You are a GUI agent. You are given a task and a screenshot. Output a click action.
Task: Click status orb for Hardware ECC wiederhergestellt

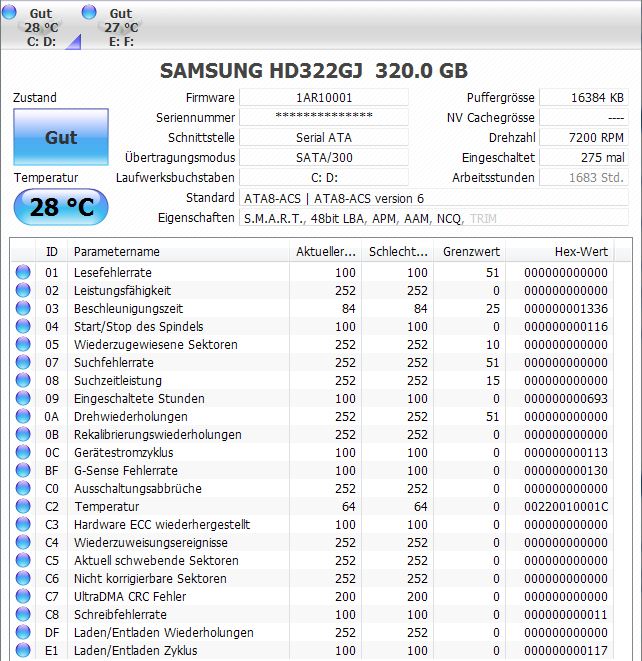23,524
